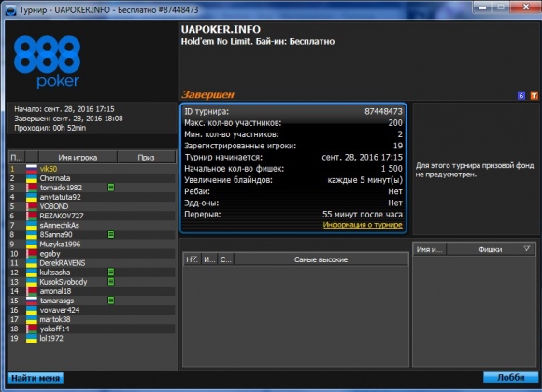
Task: Click green note icon beside 8Sanna90
Action: pos(111,234)
